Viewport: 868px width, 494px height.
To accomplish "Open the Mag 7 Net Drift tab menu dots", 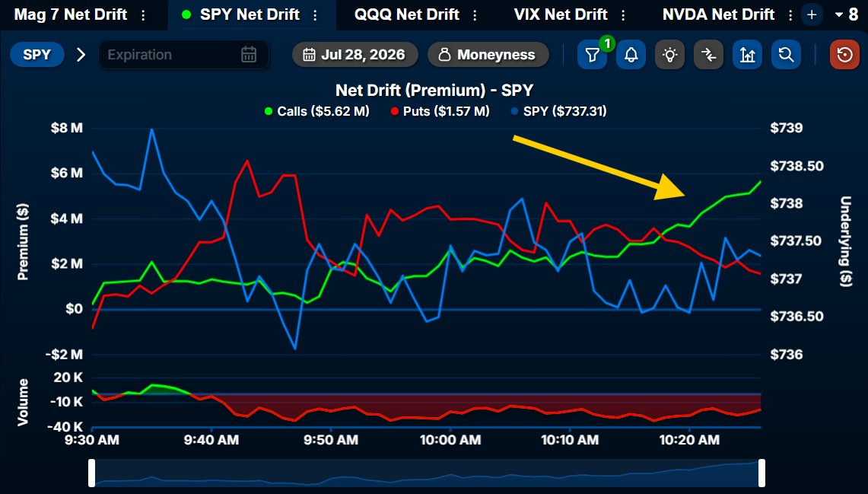I will point(143,15).
